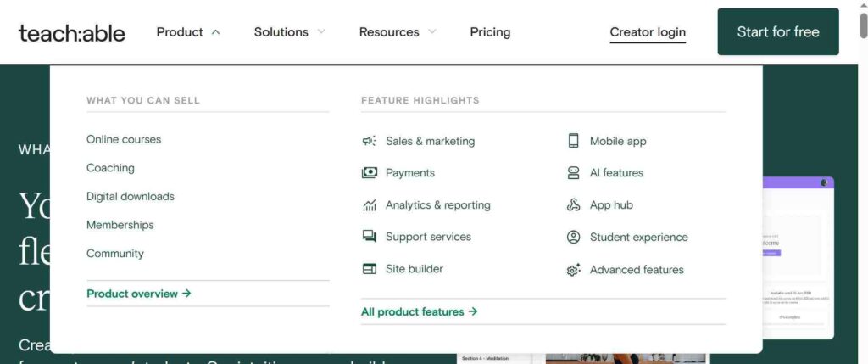This screenshot has width=868, height=364.
Task: Click the page vertical scrollbar thumb
Action: (864, 25)
